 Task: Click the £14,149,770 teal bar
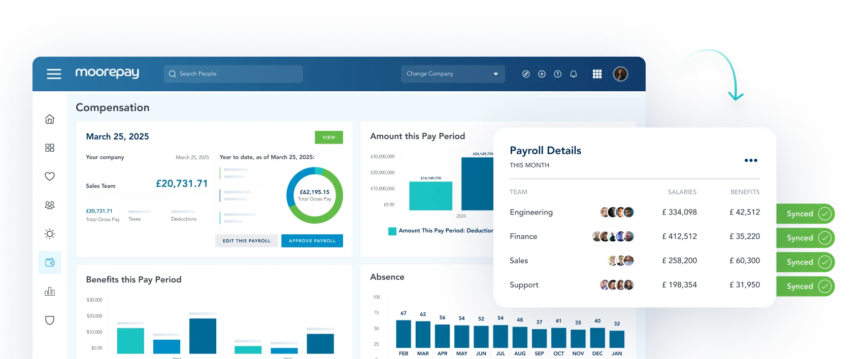[x=430, y=196]
